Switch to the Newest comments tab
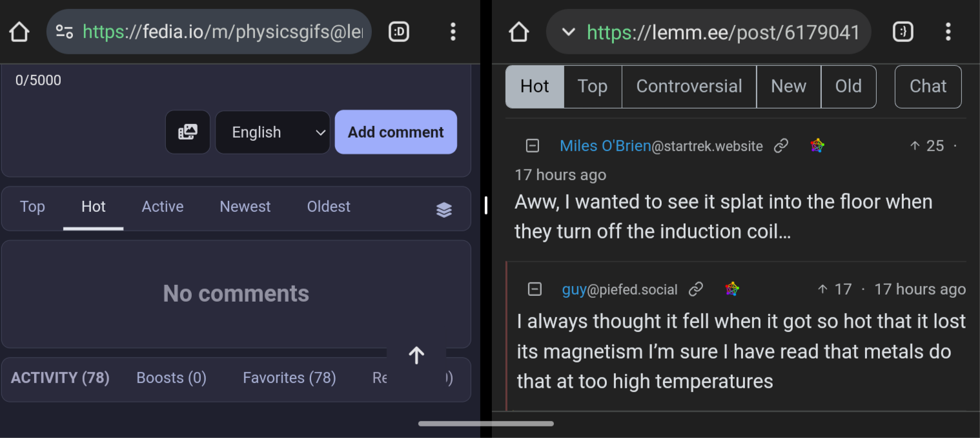 click(x=245, y=207)
